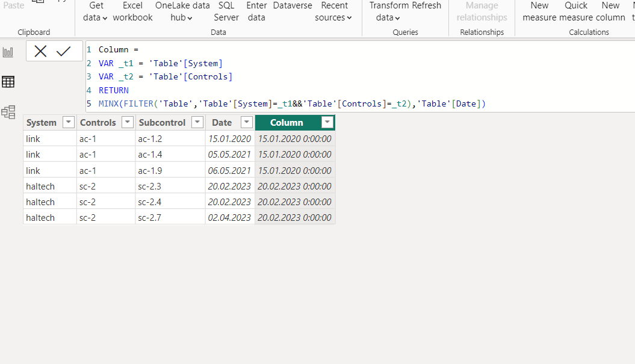
Task: Select 'sc-2' Controls cell in sc-2.7 row
Action: tap(106, 217)
